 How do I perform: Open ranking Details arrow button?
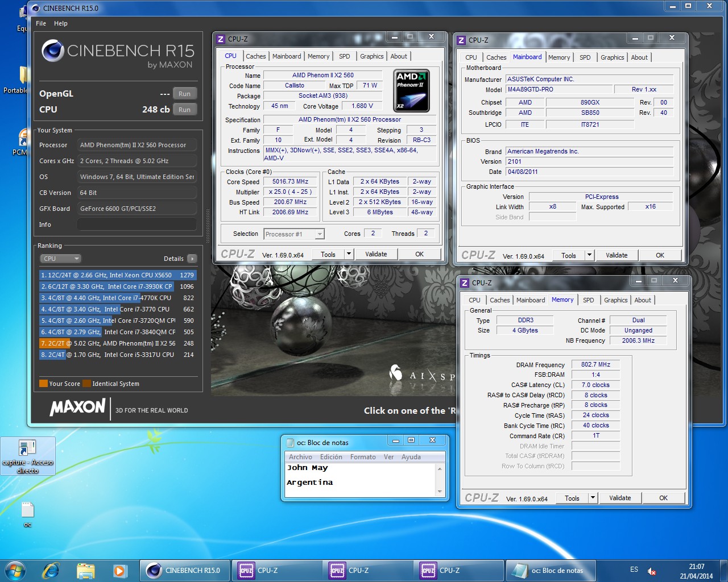coord(192,259)
